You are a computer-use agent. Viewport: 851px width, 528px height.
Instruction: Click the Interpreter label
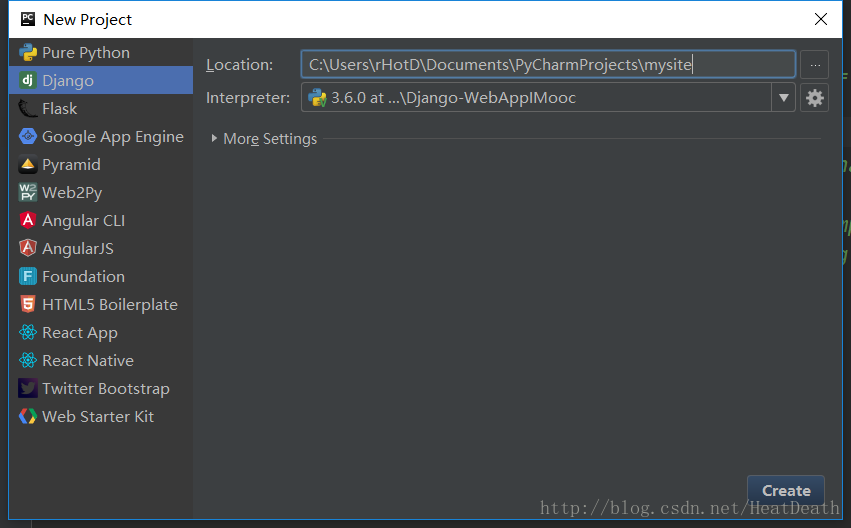(248, 98)
